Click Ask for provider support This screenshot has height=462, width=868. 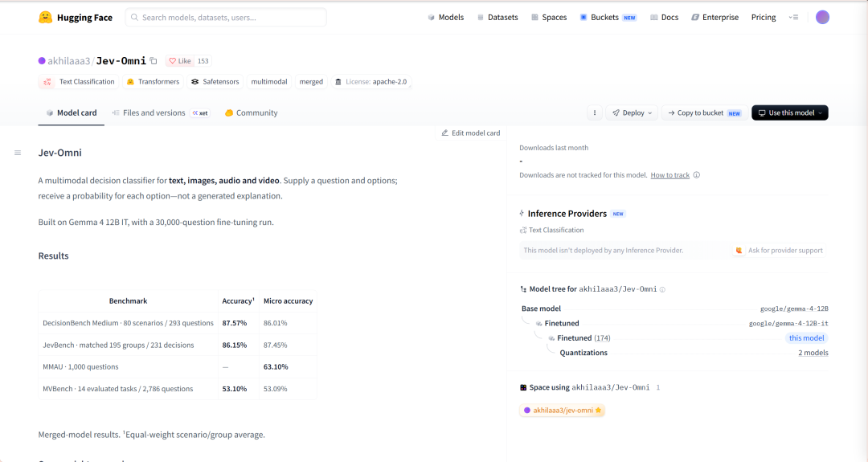click(780, 251)
